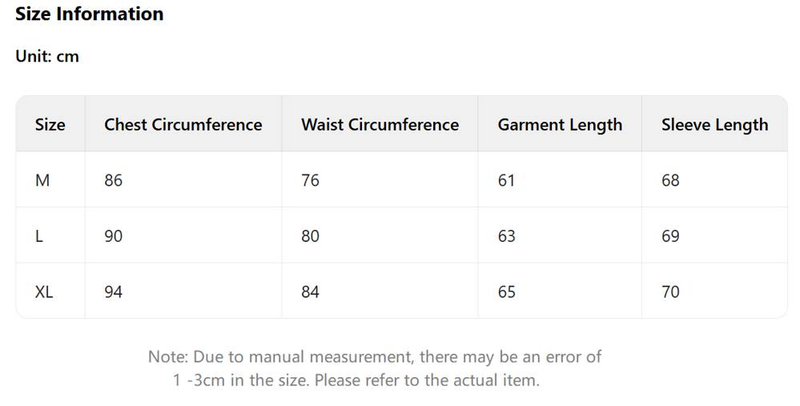Select the M size row label

(x=42, y=181)
